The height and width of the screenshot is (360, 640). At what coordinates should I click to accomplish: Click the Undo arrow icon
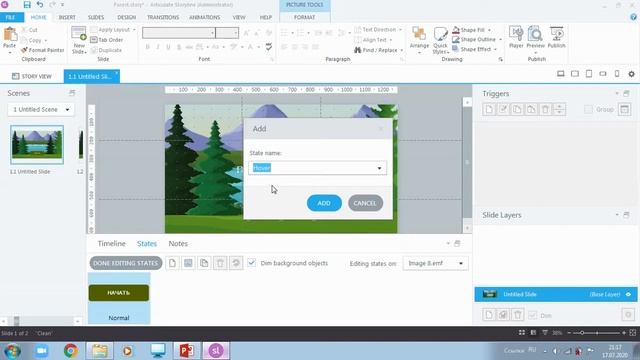coord(40,5)
